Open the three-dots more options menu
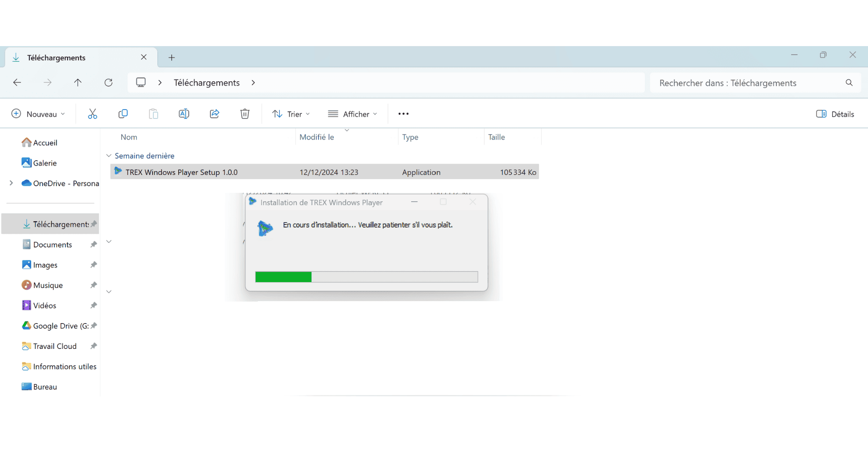Image resolution: width=868 pixels, height=461 pixels. (403, 114)
